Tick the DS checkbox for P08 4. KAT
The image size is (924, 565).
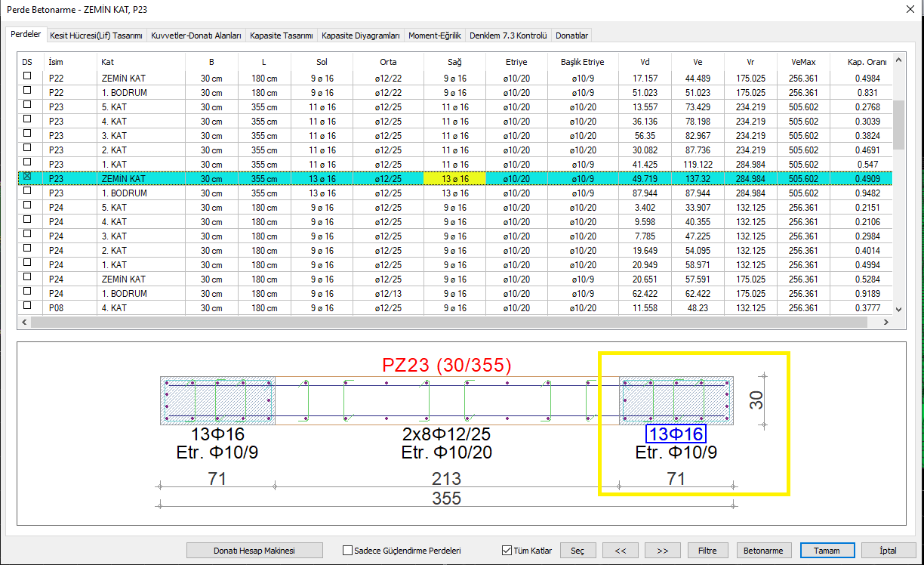28,305
